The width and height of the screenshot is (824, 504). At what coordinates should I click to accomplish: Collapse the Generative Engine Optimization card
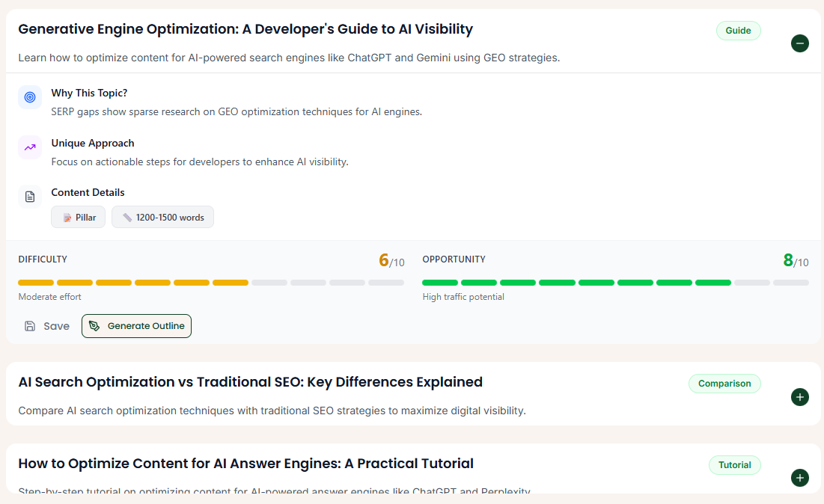[x=799, y=43]
